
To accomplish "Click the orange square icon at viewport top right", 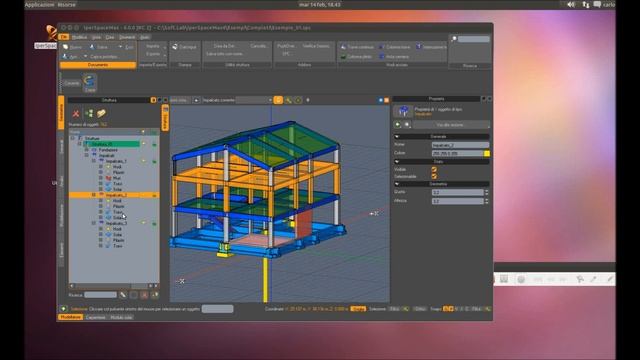I will click(386, 100).
